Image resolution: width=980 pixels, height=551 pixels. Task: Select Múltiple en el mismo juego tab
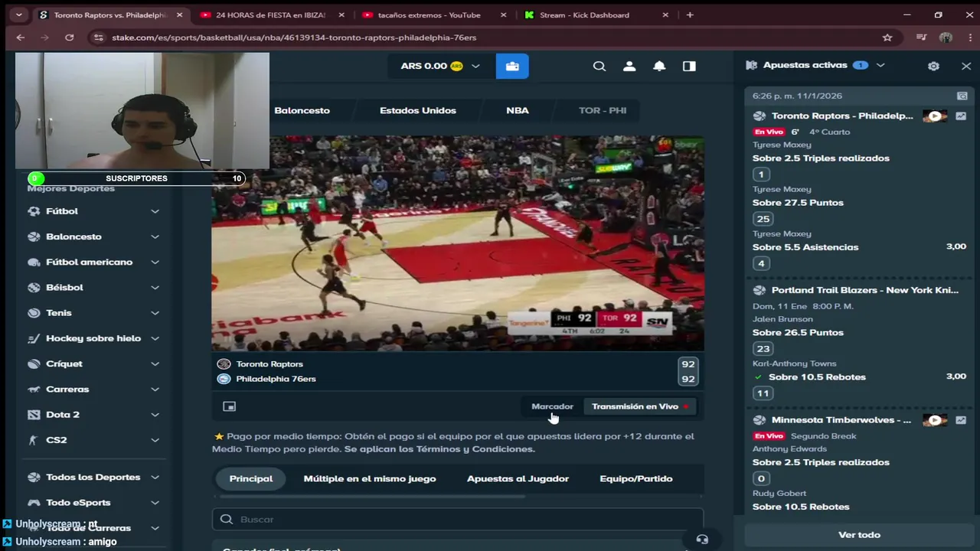370,478
